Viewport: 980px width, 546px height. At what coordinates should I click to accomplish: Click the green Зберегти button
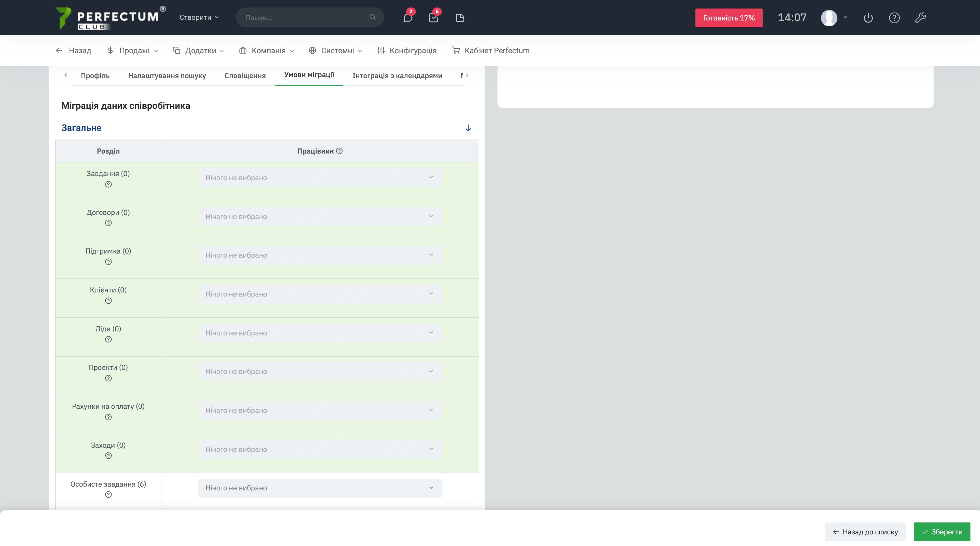click(x=941, y=532)
